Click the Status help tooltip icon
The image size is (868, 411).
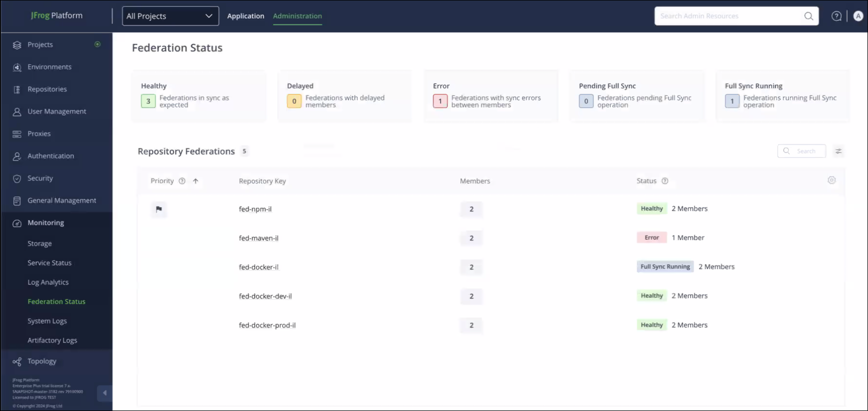tap(665, 181)
